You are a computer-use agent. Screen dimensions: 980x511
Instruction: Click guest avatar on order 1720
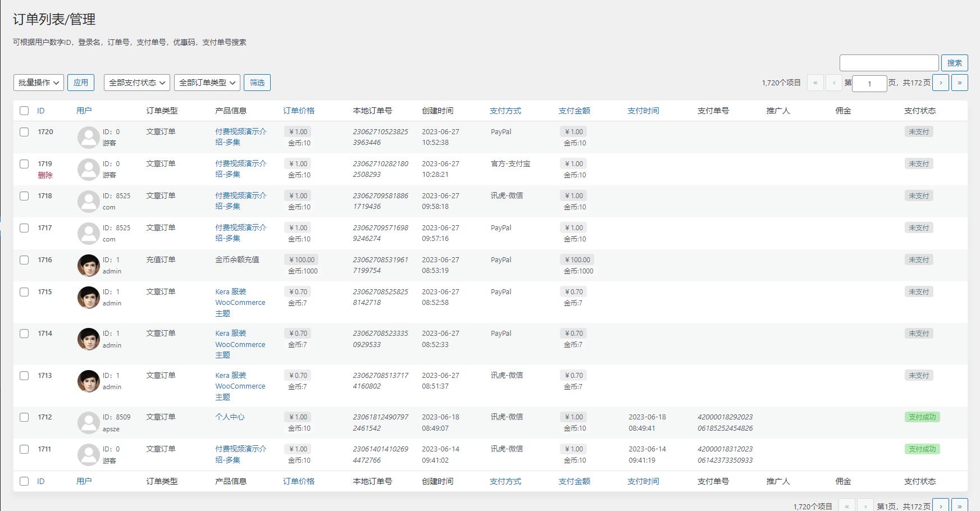point(88,137)
